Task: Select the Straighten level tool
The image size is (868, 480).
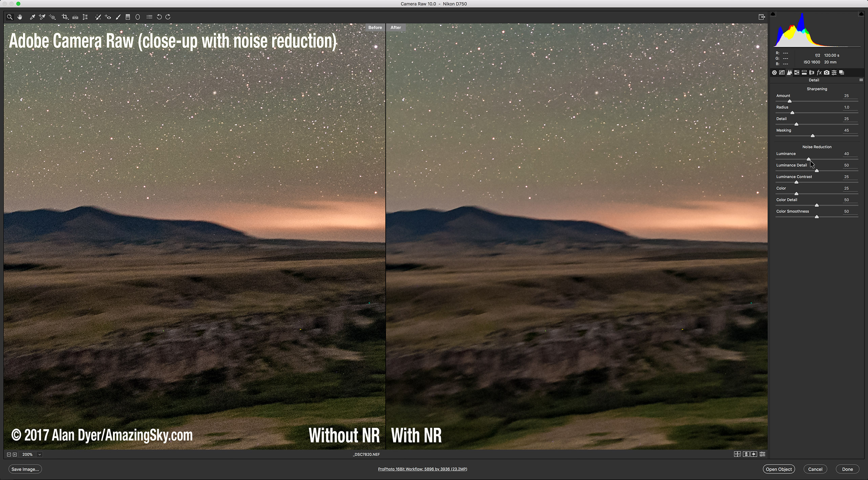Action: click(75, 17)
